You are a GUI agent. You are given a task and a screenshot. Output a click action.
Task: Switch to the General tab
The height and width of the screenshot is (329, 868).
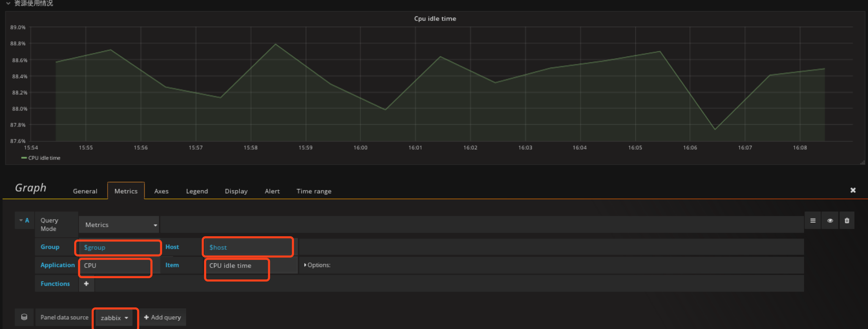click(x=85, y=191)
